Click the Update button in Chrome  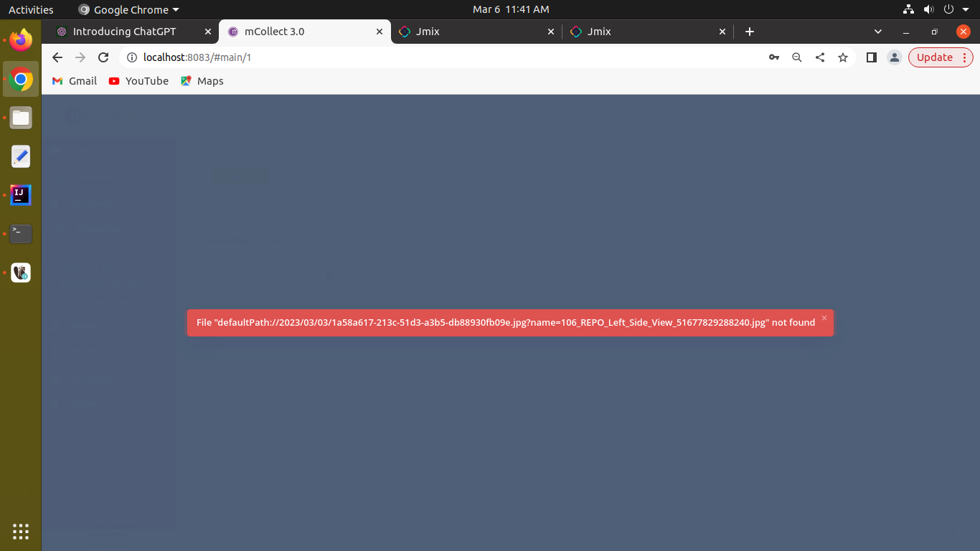coord(935,57)
